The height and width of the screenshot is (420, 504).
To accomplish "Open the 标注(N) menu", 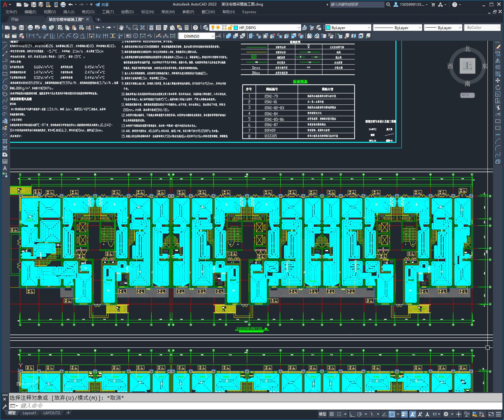I will tap(147, 12).
